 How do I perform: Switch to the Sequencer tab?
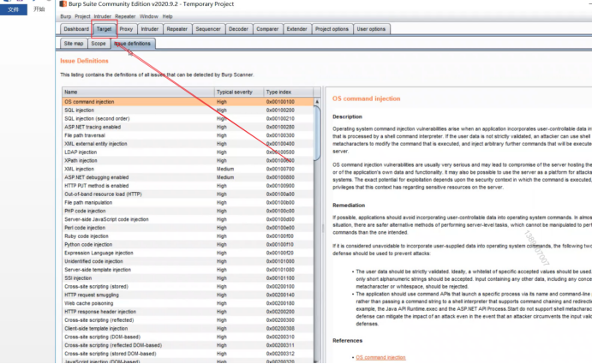tap(208, 29)
